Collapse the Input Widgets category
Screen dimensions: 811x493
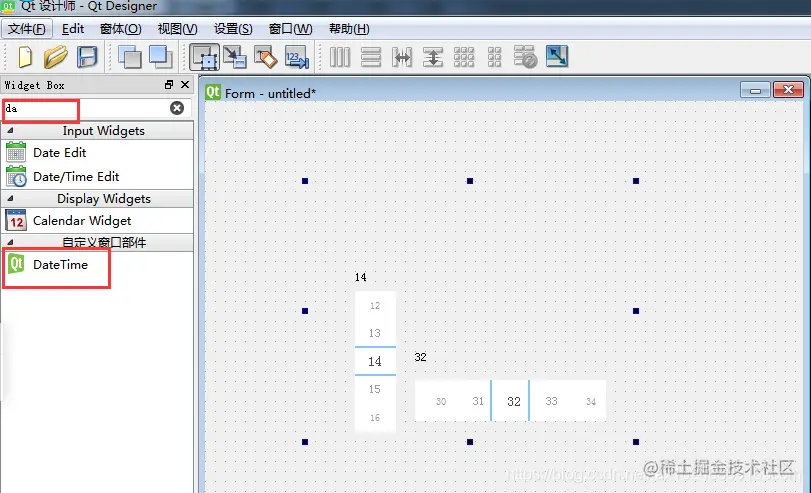[10, 130]
